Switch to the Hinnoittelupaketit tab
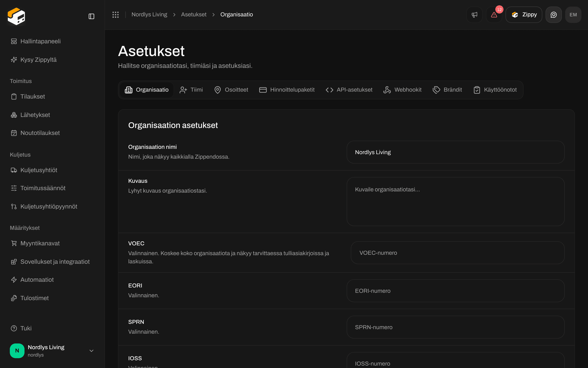The image size is (588, 368). pyautogui.click(x=287, y=90)
